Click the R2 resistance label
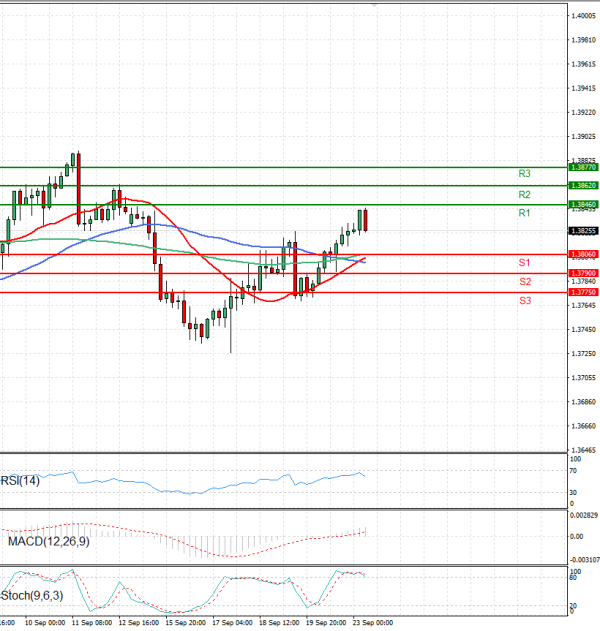Viewport: 600px width, 631px height. [524, 195]
